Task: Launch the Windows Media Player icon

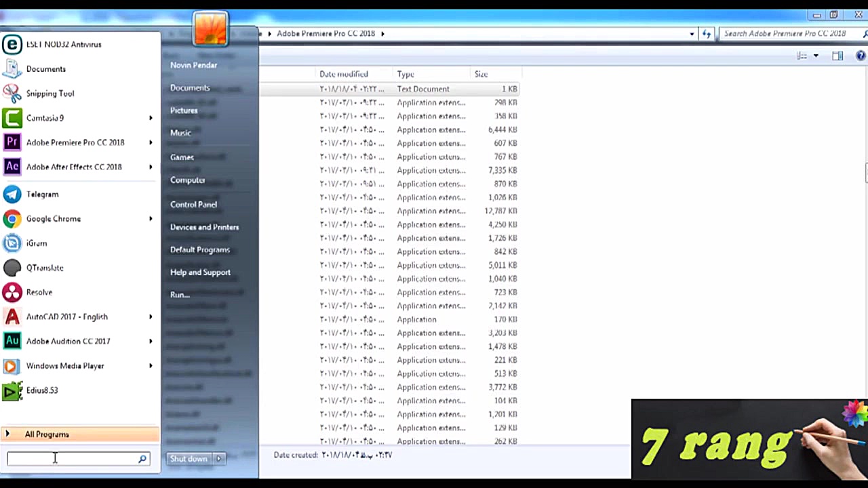Action: coord(12,366)
